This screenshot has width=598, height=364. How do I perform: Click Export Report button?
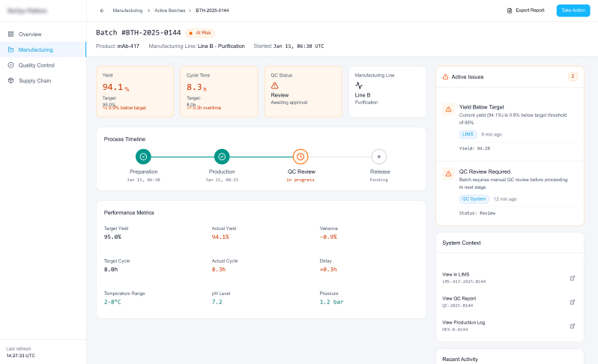(526, 10)
